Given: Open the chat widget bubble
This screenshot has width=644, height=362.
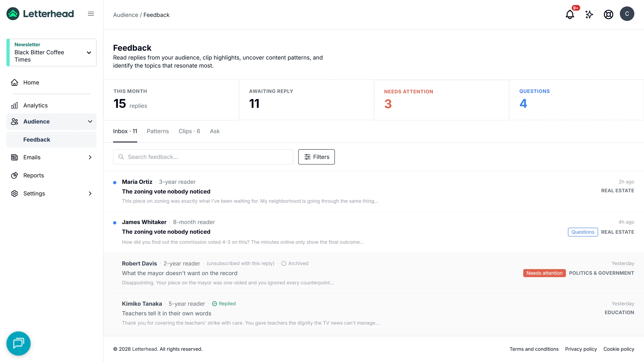Looking at the screenshot, I should pos(19,343).
